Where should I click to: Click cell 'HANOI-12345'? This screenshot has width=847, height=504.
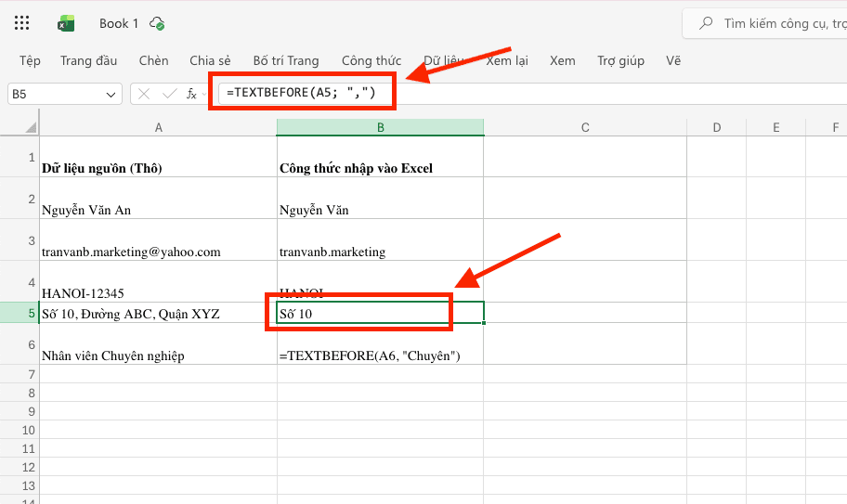coord(158,281)
